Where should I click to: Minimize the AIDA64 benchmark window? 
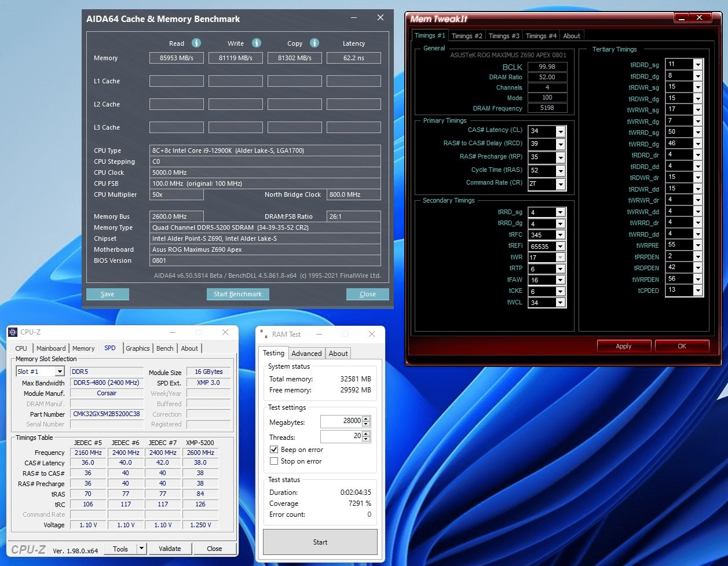click(353, 18)
